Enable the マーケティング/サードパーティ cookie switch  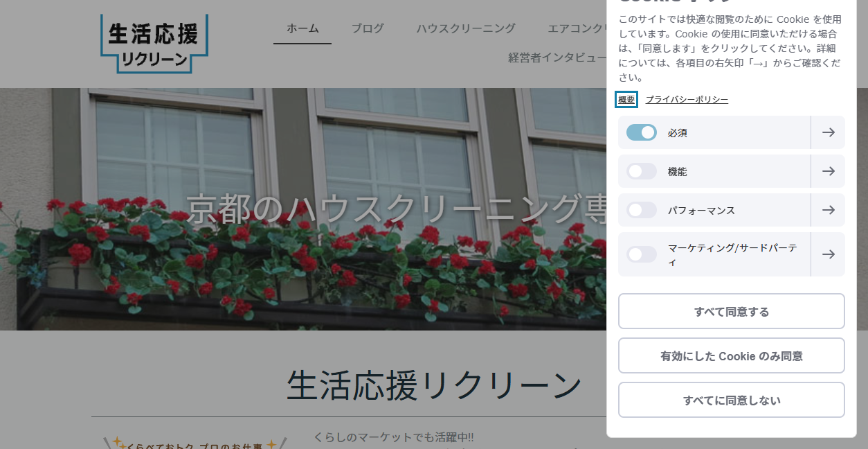point(641,254)
